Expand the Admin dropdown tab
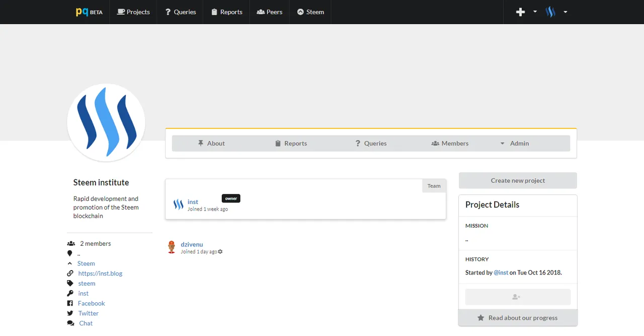This screenshot has width=644, height=336. 514,143
